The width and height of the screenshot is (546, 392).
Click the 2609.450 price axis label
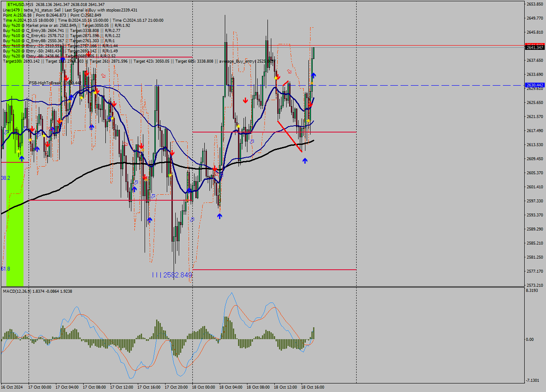point(535,159)
